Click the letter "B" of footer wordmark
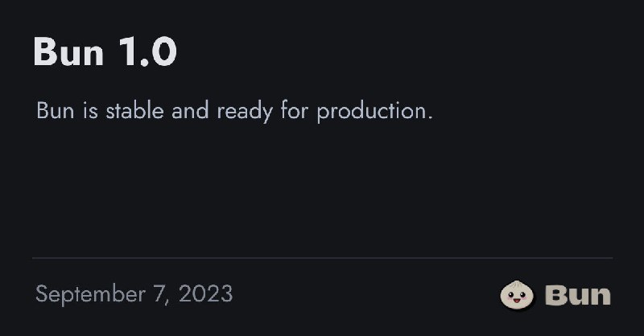The height and width of the screenshot is (336, 644). (x=555, y=295)
